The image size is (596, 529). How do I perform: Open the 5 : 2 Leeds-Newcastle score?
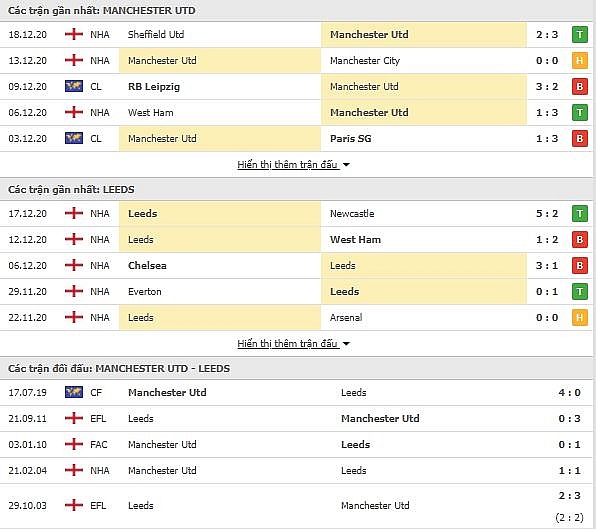pos(547,214)
